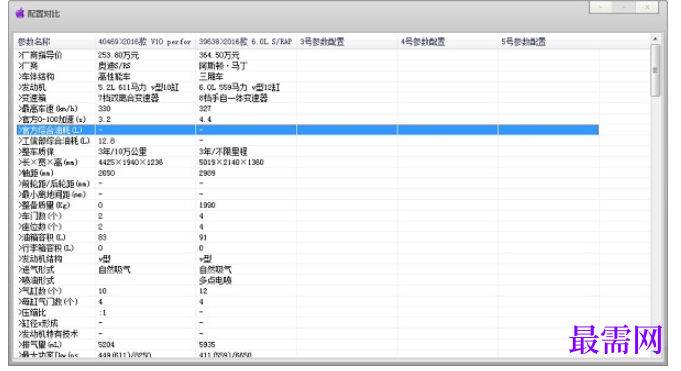Select the 排气量(mL) row
Image resolution: width=681 pixels, height=371 pixels.
tap(307, 344)
